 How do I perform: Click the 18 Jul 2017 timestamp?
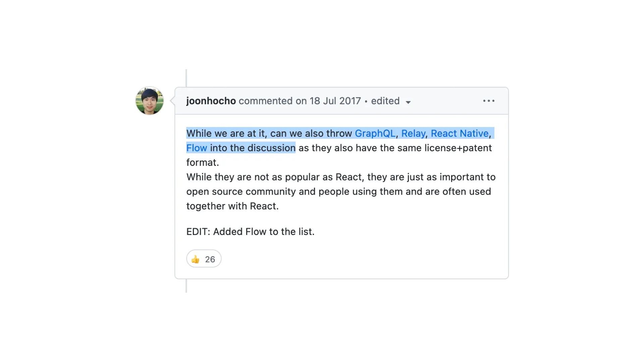(x=335, y=101)
